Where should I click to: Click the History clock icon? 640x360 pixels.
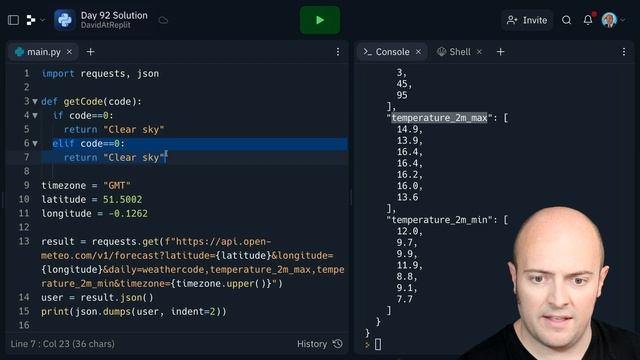point(338,344)
